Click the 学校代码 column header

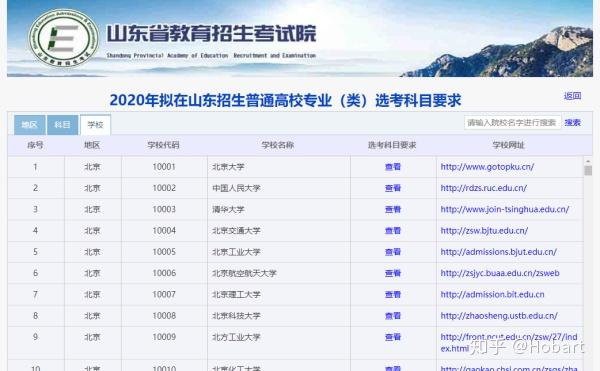pos(163,145)
